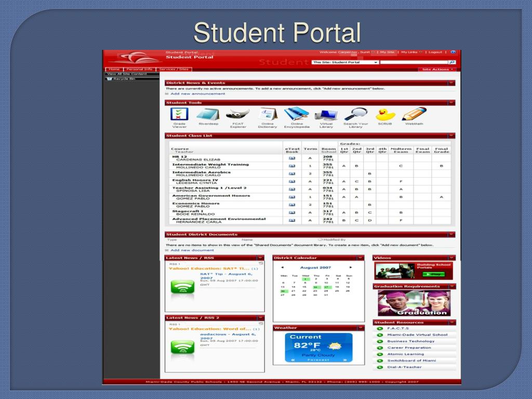Open eText book for Advanced Placement Environmental
Viewport: 532px width, 399px height.
coord(292,220)
